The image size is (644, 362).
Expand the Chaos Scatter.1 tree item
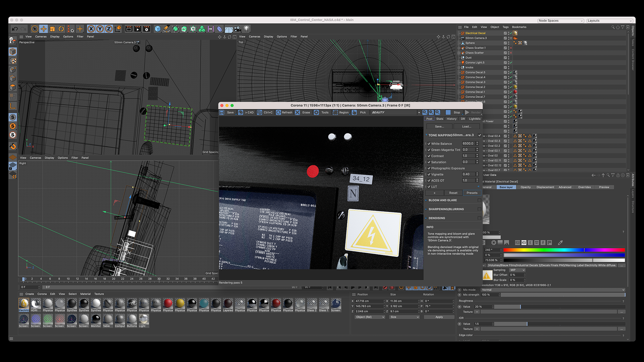[459, 48]
